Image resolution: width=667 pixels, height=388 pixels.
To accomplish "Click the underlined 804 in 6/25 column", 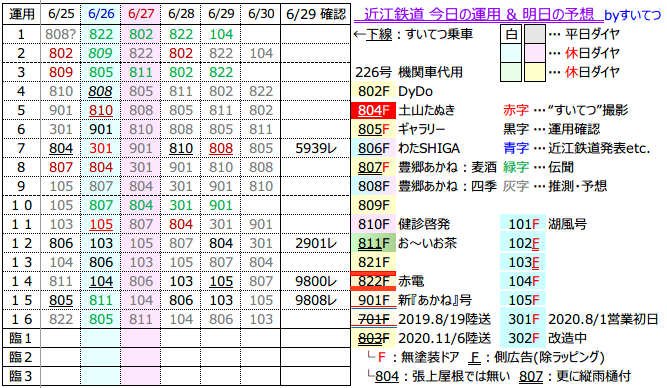I will 61,148.
